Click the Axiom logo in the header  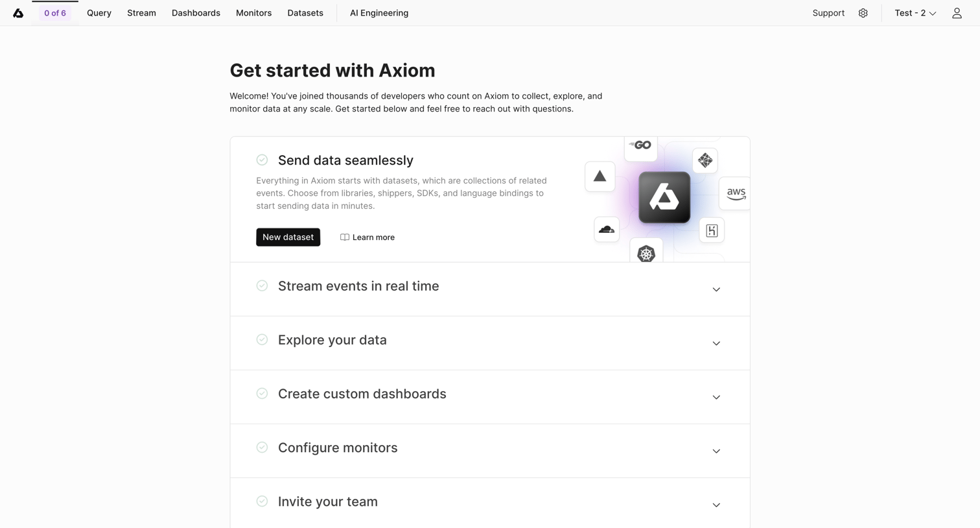click(x=18, y=13)
